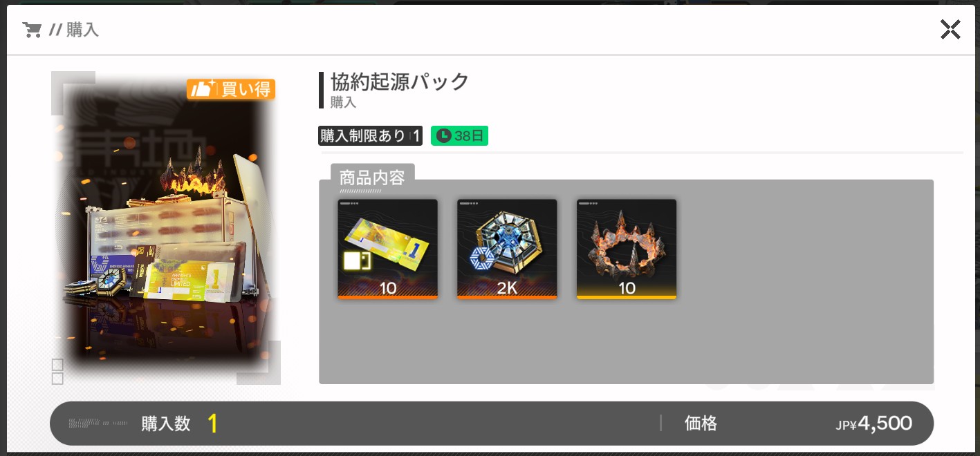Click the 購入制限あり limit badge
This screenshot has height=456, width=980.
click(370, 136)
